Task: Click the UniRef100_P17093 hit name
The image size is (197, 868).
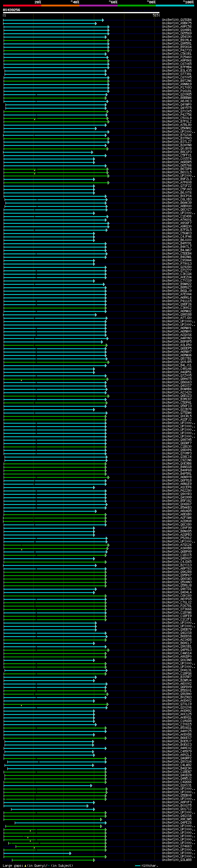Action: (177, 87)
